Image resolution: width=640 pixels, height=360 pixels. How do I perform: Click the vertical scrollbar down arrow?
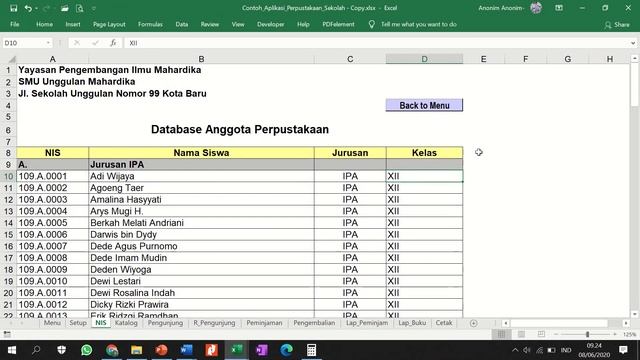point(635,314)
